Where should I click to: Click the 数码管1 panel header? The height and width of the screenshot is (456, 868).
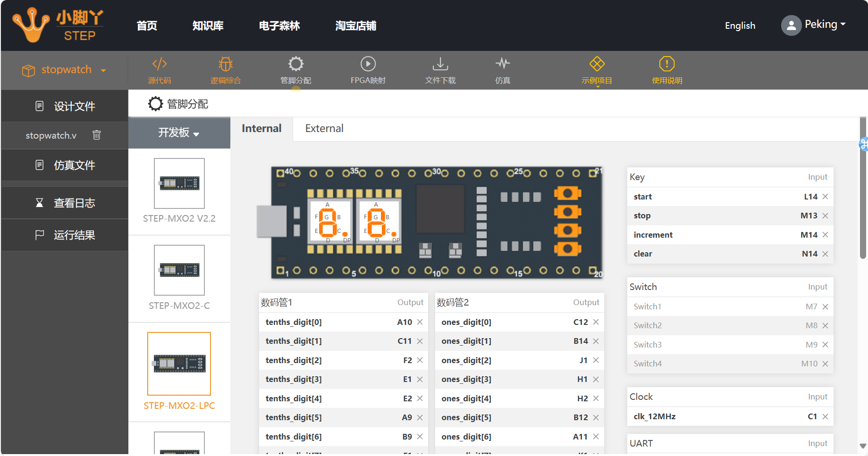click(343, 302)
